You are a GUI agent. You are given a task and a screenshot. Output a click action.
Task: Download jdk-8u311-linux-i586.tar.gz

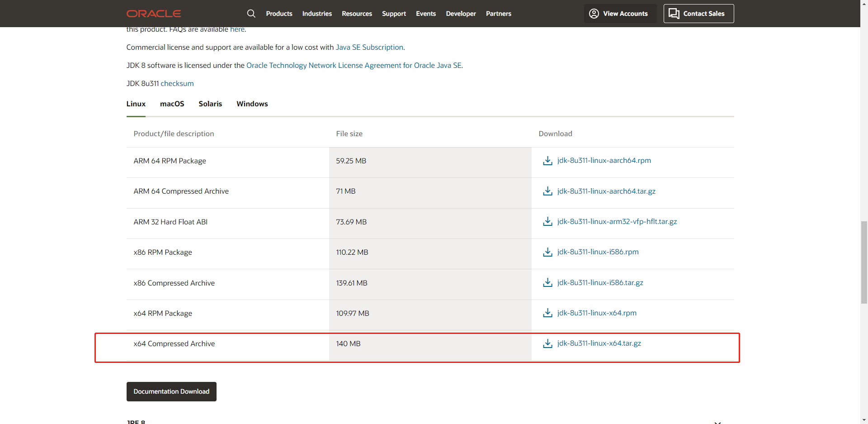click(x=600, y=282)
